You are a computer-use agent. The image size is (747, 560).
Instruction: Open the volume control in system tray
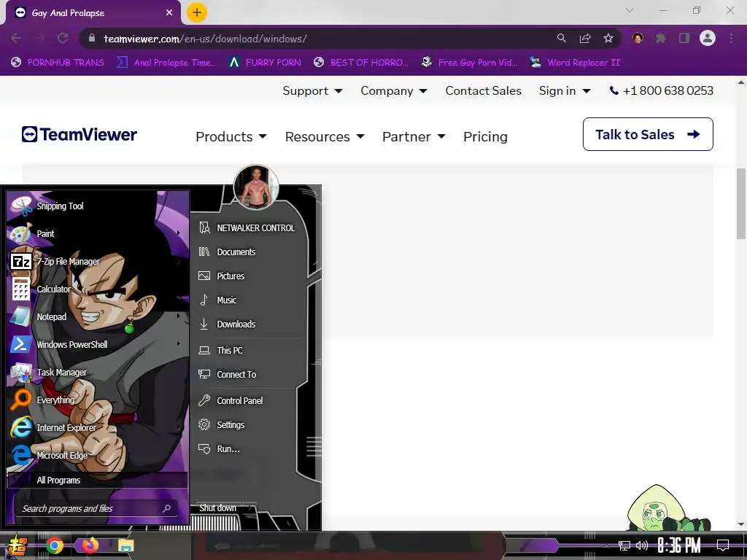point(642,545)
